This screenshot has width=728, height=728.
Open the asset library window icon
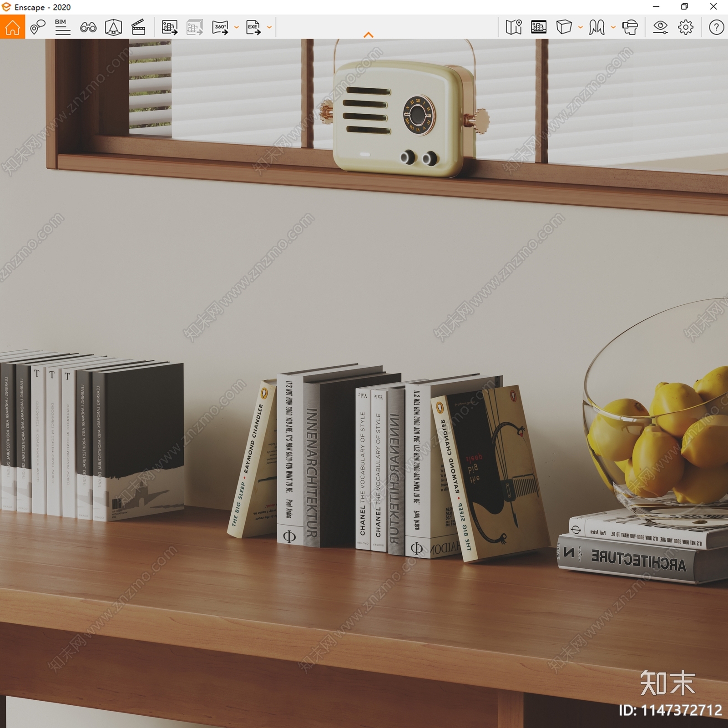coord(539,27)
